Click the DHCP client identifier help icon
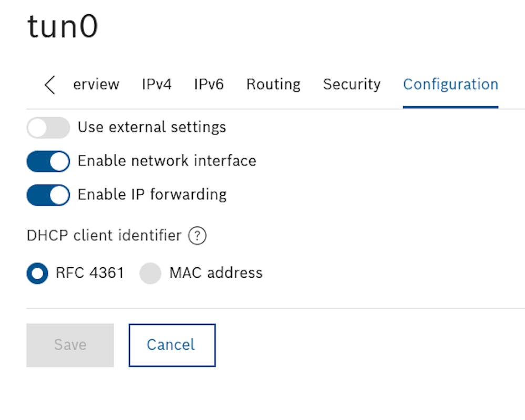The width and height of the screenshot is (525, 420). pos(197,236)
